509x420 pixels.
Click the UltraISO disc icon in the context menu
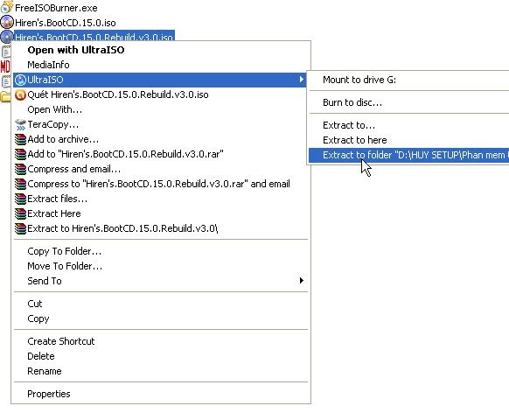[x=20, y=80]
